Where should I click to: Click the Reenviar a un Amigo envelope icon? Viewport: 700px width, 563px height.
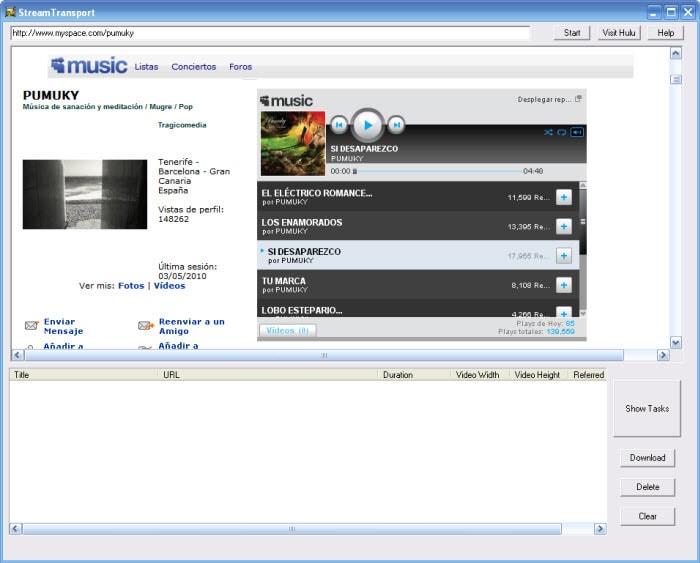(146, 325)
